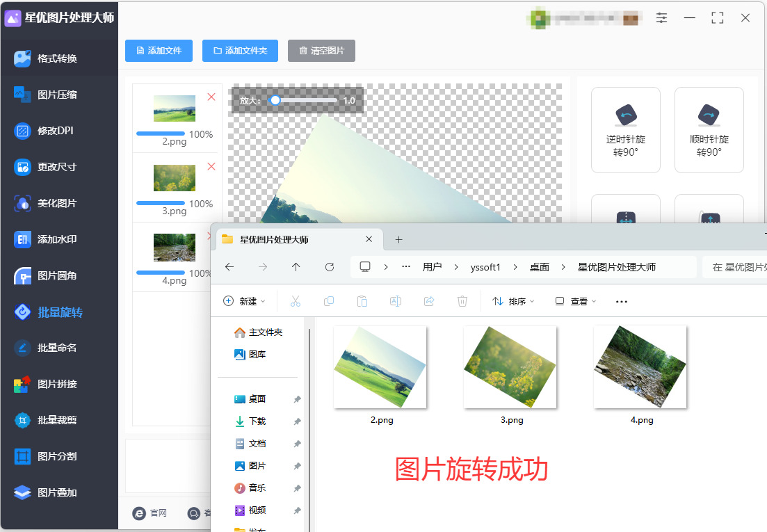
Task: Click 清空图片 clear images button
Action: (321, 51)
